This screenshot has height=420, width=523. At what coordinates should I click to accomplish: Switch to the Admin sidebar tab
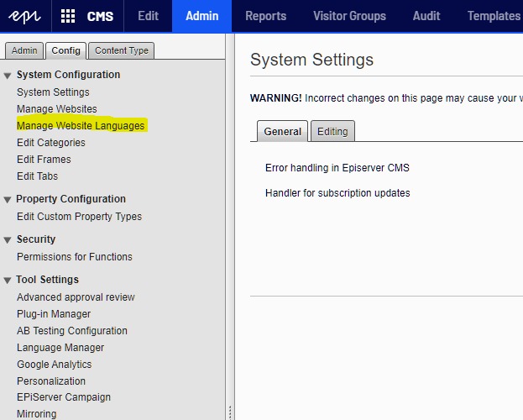click(x=24, y=50)
